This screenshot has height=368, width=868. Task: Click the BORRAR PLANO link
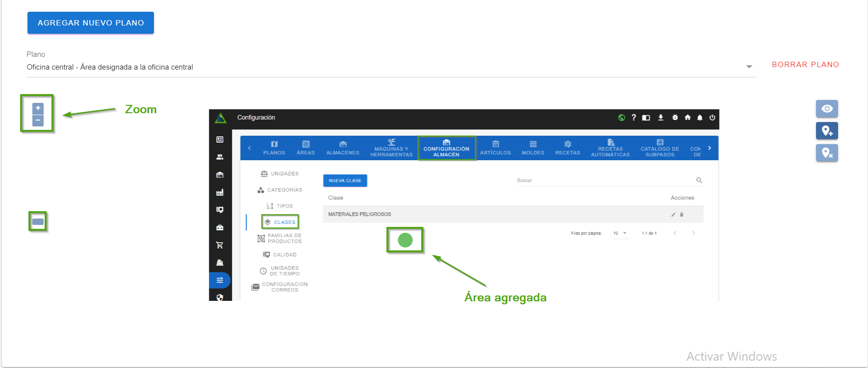[x=805, y=65]
